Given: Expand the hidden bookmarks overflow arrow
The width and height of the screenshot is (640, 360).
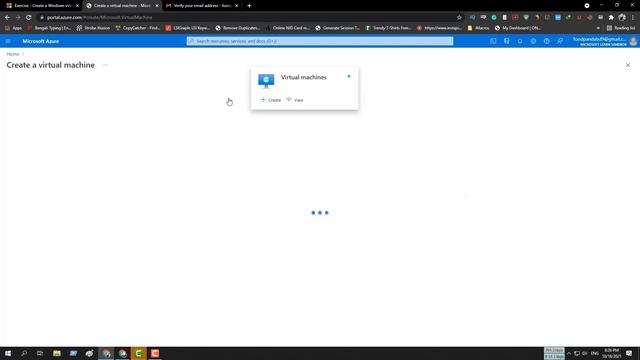Looking at the screenshot, I should [598, 28].
